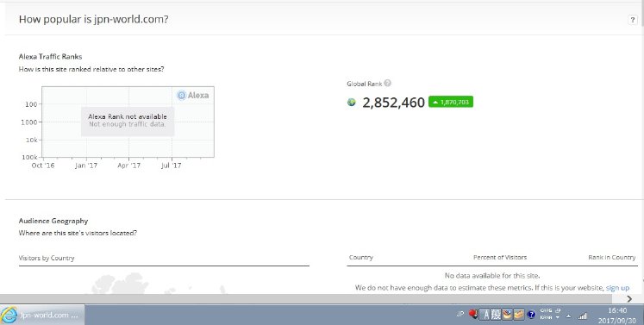644x325 pixels.
Task: Open the network signal strength tray icon
Action: tap(583, 316)
